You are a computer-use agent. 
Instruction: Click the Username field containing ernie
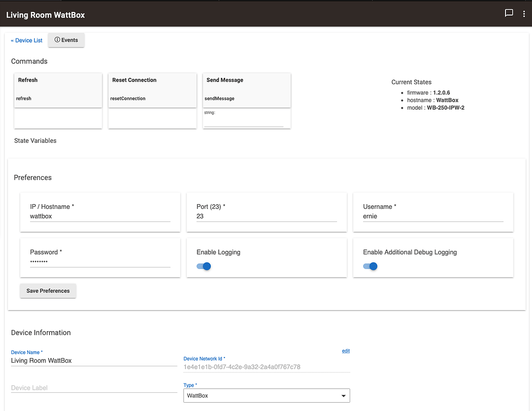[433, 216]
